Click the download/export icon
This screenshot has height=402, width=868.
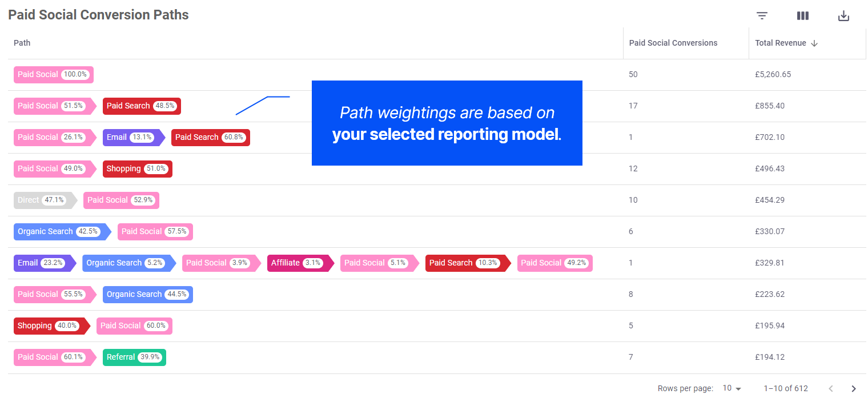pyautogui.click(x=843, y=15)
